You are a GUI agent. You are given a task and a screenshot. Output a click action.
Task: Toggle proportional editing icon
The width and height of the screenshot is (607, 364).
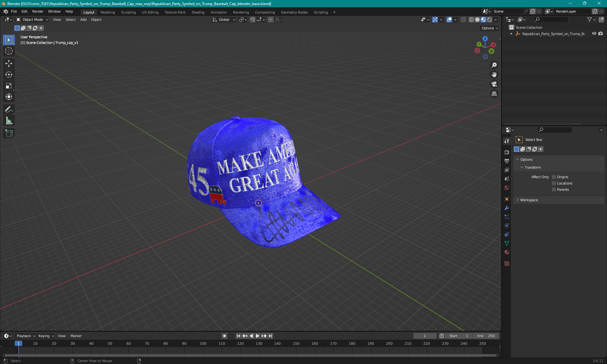pyautogui.click(x=271, y=20)
